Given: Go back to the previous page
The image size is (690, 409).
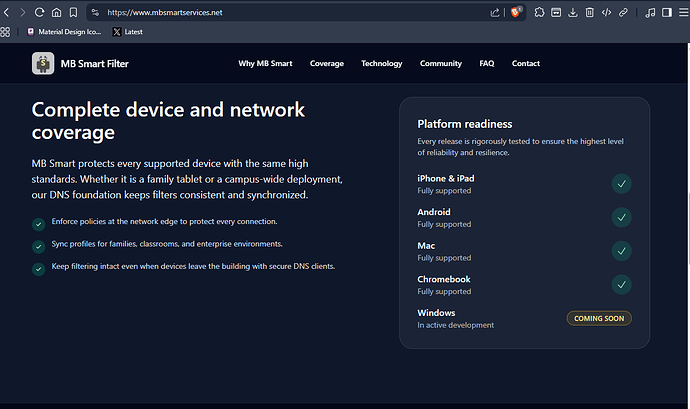Looking at the screenshot, I should tap(6, 12).
